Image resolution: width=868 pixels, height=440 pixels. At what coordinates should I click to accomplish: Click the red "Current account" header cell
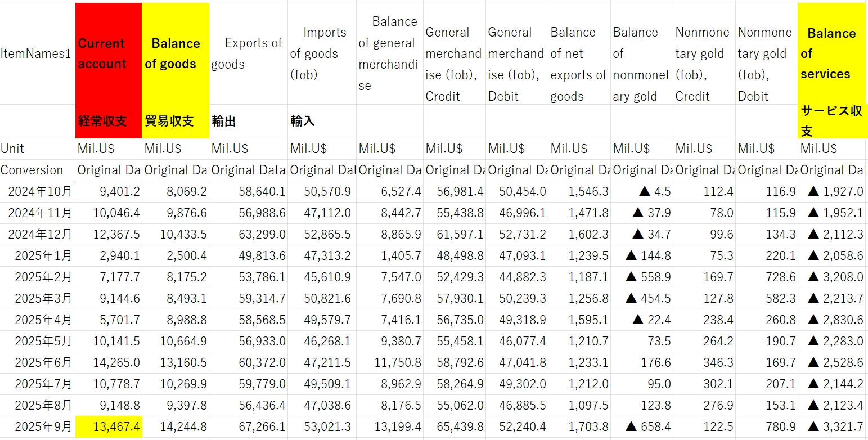[108, 53]
